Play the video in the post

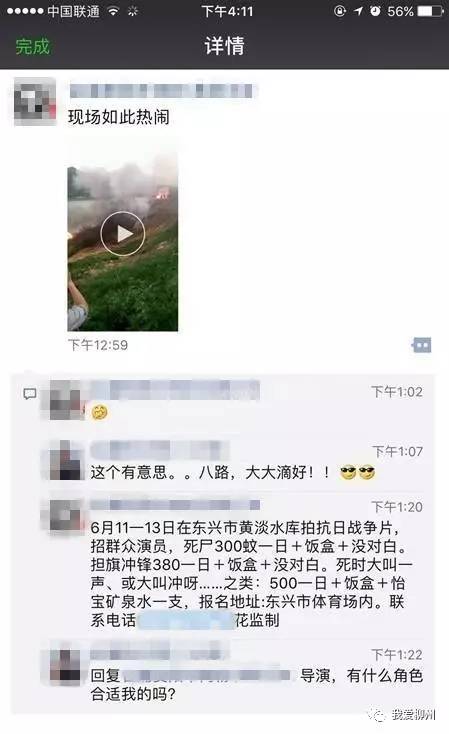pos(123,233)
